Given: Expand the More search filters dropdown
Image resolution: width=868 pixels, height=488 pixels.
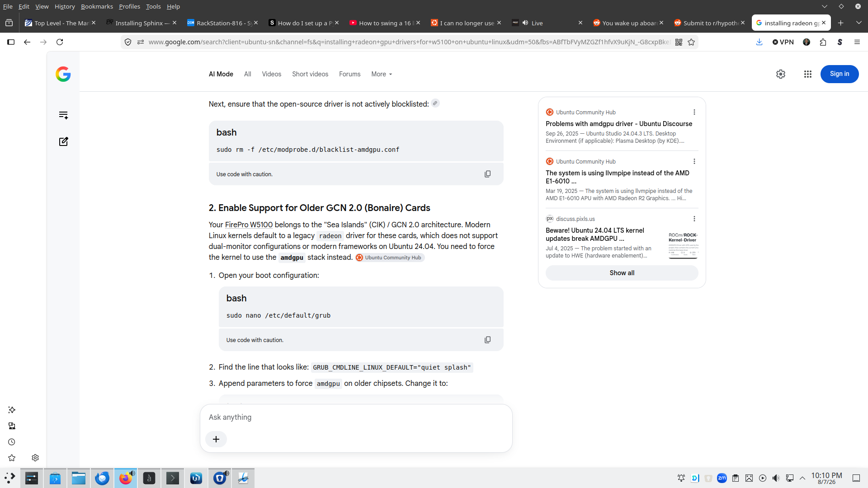Looking at the screenshot, I should click(382, 74).
